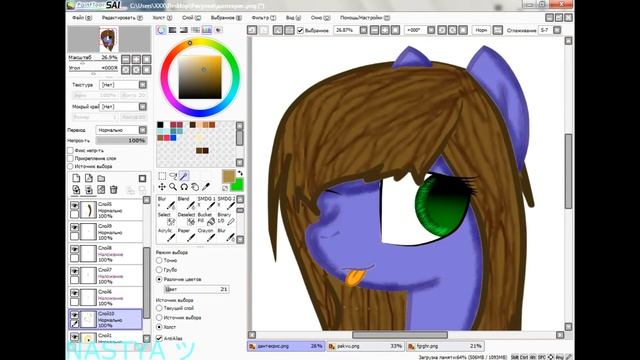The width and height of the screenshot is (640, 360).
Task: Switch to the pakvo.png document tab
Action: pos(366,346)
